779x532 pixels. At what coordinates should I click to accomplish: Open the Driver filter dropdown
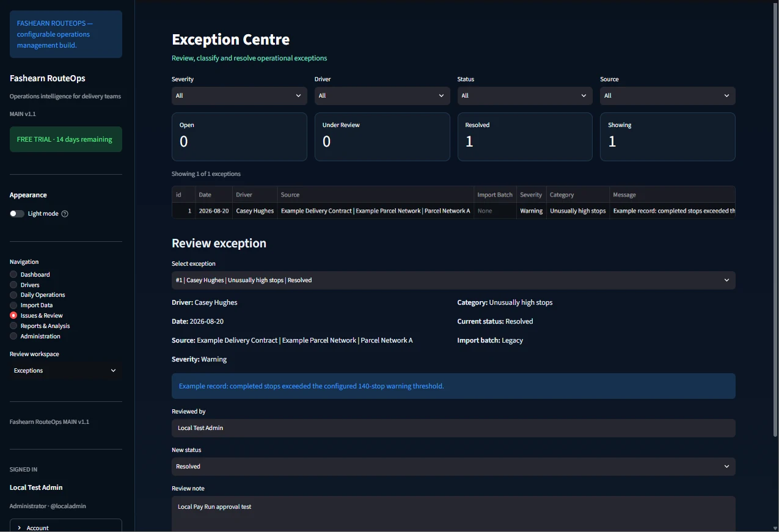[382, 96]
